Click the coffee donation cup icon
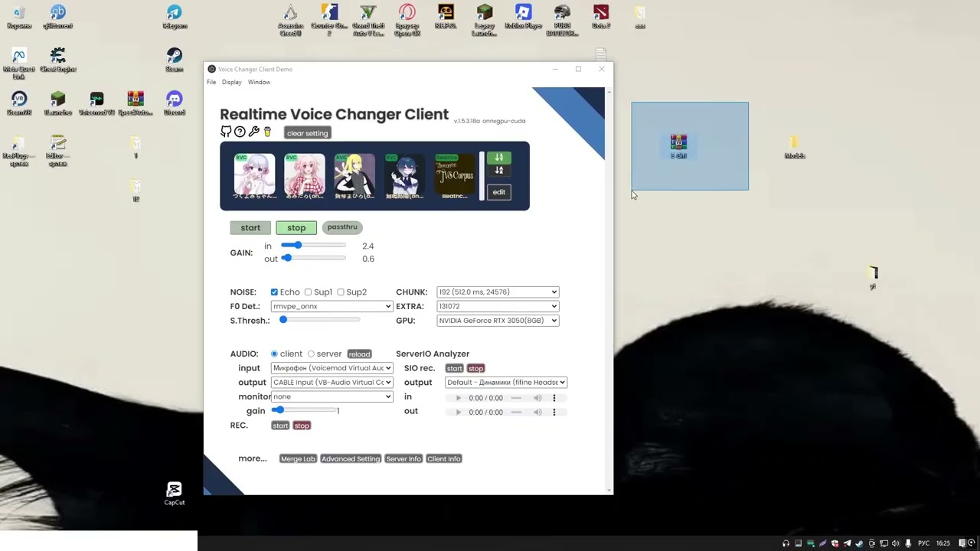 267,132
